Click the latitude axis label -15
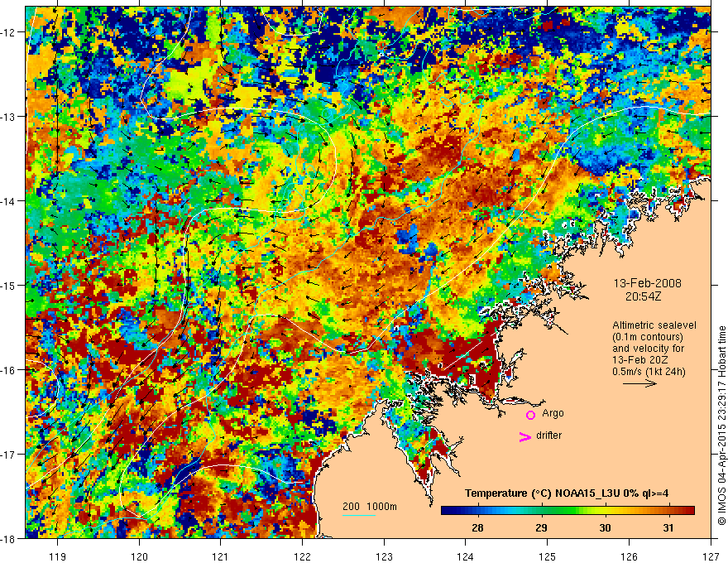 pos(9,285)
